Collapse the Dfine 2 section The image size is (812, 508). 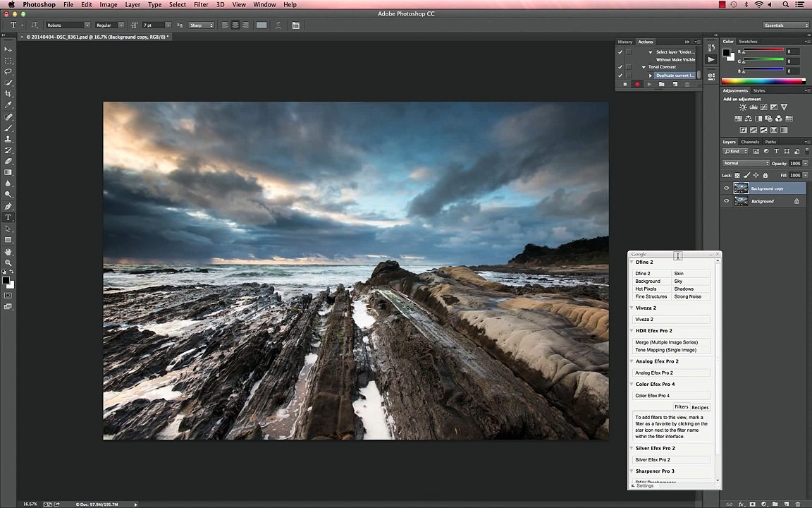(x=632, y=262)
